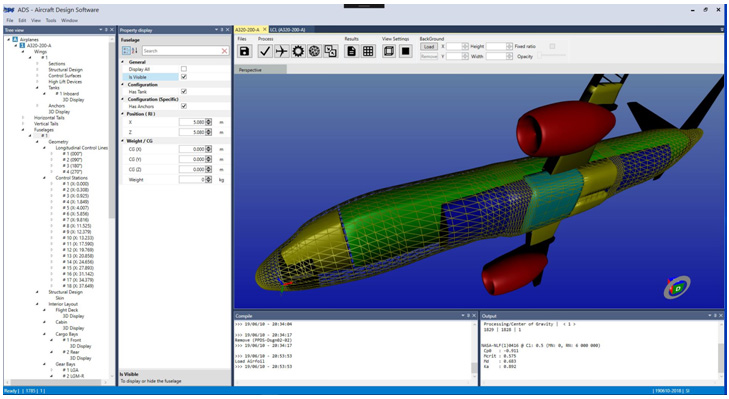Collapse the Position property group

[123, 113]
